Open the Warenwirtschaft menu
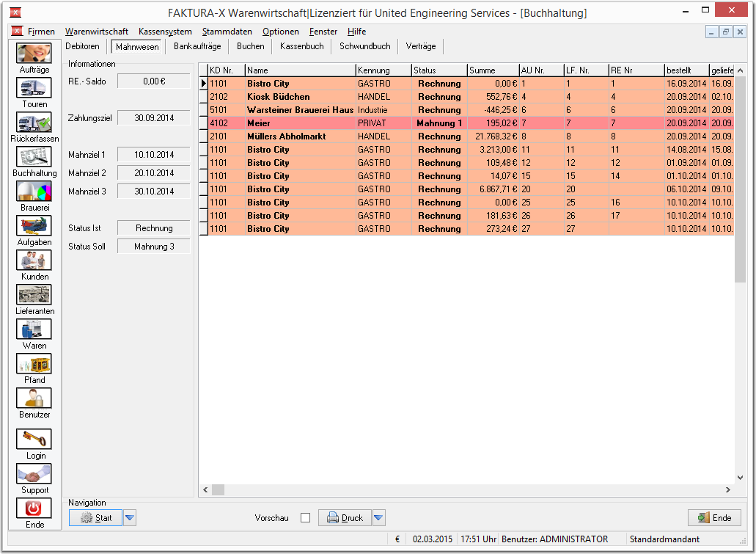This screenshot has height=554, width=756. point(97,32)
